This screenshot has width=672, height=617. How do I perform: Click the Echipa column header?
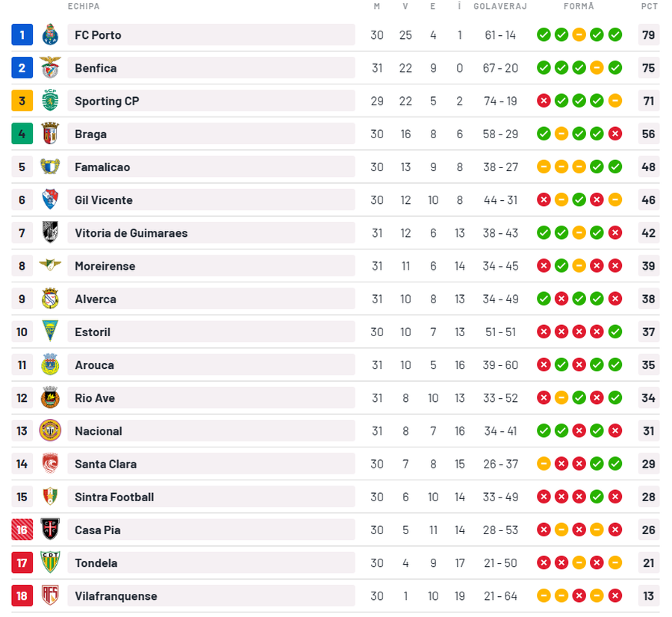(x=84, y=6)
